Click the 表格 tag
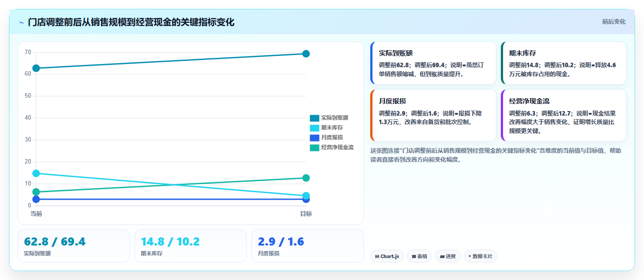The width and height of the screenshot is (644, 280). click(x=419, y=256)
